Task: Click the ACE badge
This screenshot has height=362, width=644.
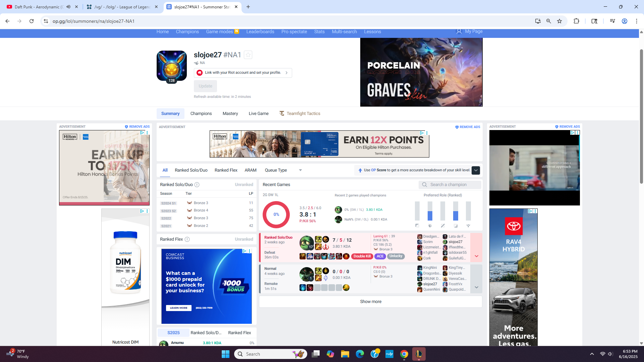Action: [380, 256]
